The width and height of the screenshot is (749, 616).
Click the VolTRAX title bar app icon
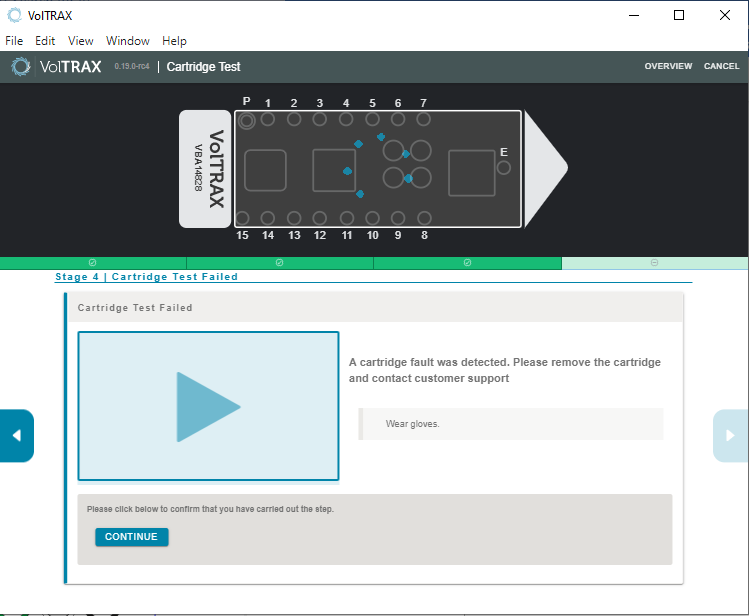[x=14, y=15]
